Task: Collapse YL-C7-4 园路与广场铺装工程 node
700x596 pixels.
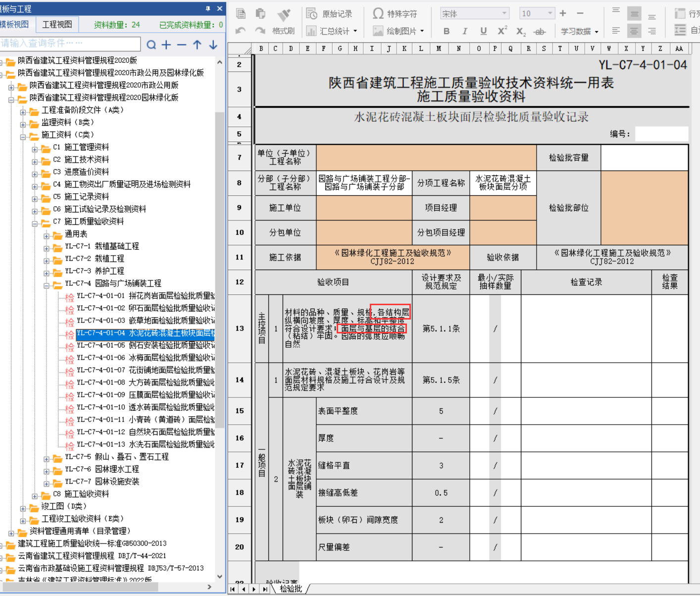Action: 47,286
